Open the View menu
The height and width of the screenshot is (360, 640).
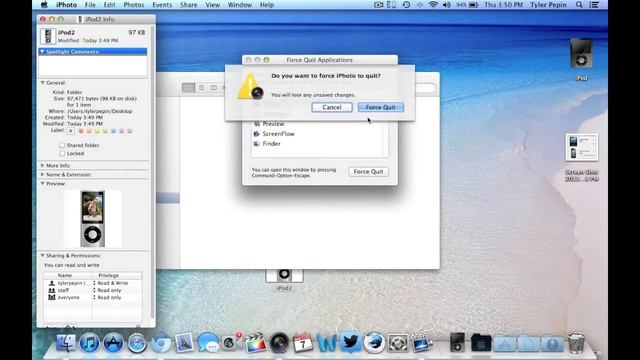click(212, 5)
